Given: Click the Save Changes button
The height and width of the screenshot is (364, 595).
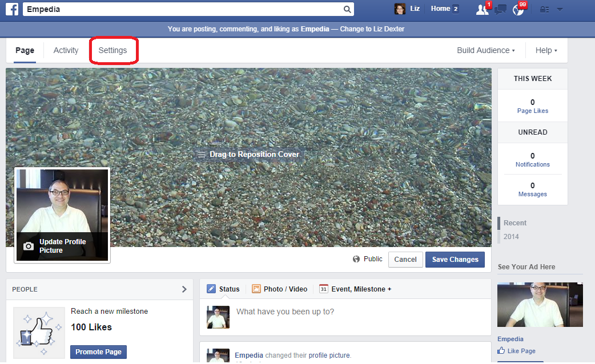Looking at the screenshot, I should (x=455, y=260).
